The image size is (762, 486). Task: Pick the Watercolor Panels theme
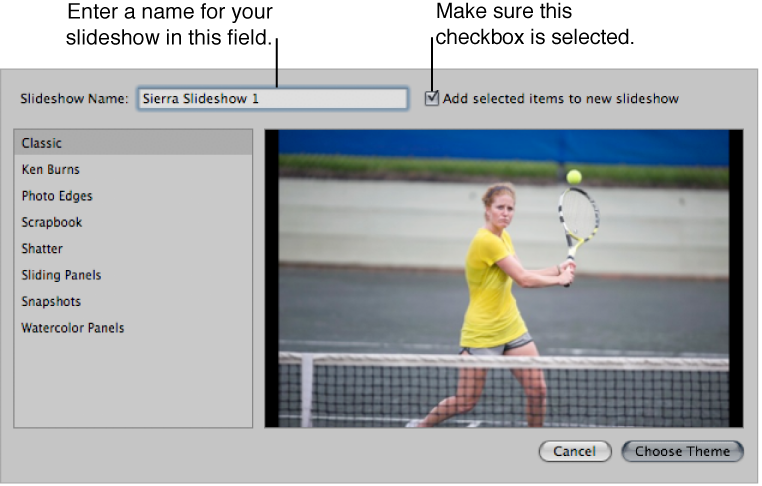[133, 328]
